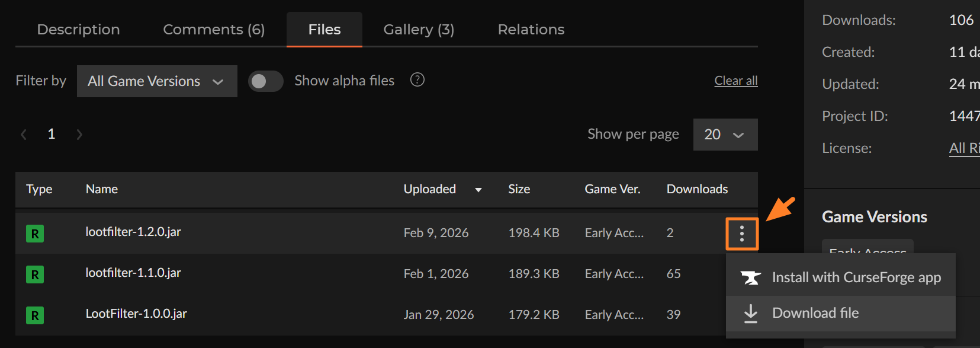Select Download file from the menu
This screenshot has width=980, height=348.
(815, 313)
